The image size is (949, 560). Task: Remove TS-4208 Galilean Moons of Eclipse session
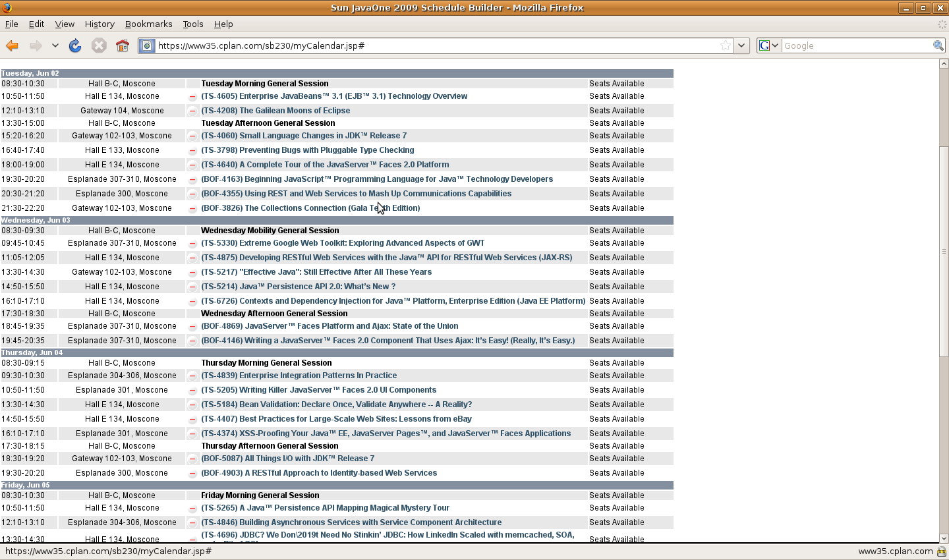click(x=192, y=111)
